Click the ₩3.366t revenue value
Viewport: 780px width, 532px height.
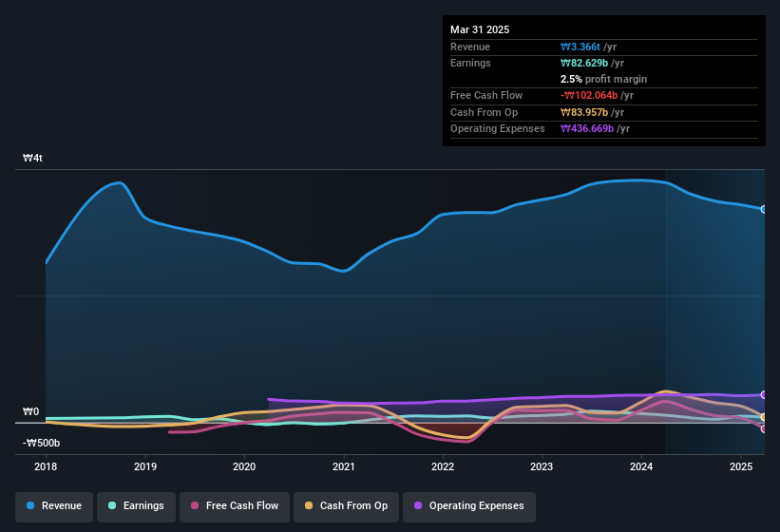(580, 47)
